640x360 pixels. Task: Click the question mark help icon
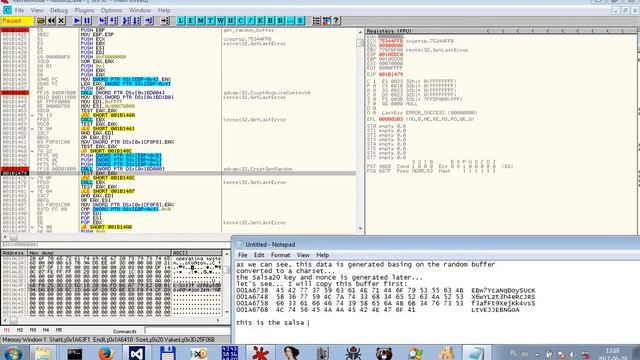click(x=336, y=20)
